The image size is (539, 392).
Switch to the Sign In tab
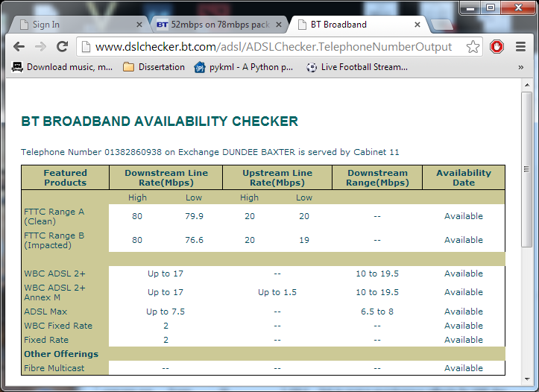tap(78, 25)
